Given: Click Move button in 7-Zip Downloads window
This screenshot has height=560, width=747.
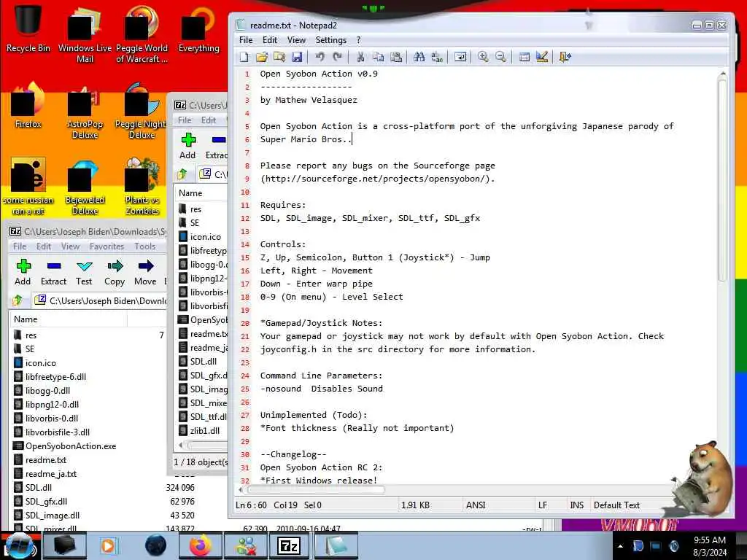Looking at the screenshot, I should (x=145, y=273).
